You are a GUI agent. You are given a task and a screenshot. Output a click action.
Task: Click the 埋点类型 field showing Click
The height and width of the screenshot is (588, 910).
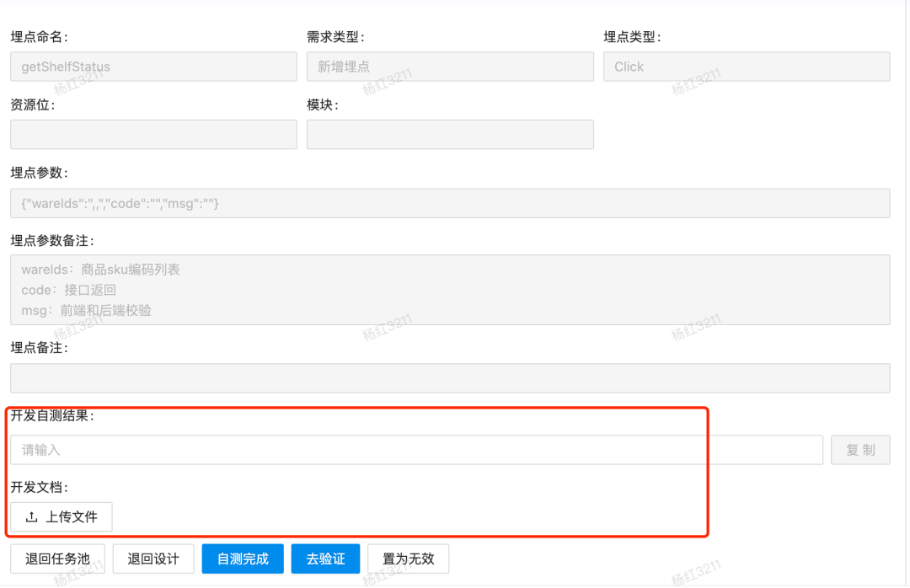coord(747,67)
